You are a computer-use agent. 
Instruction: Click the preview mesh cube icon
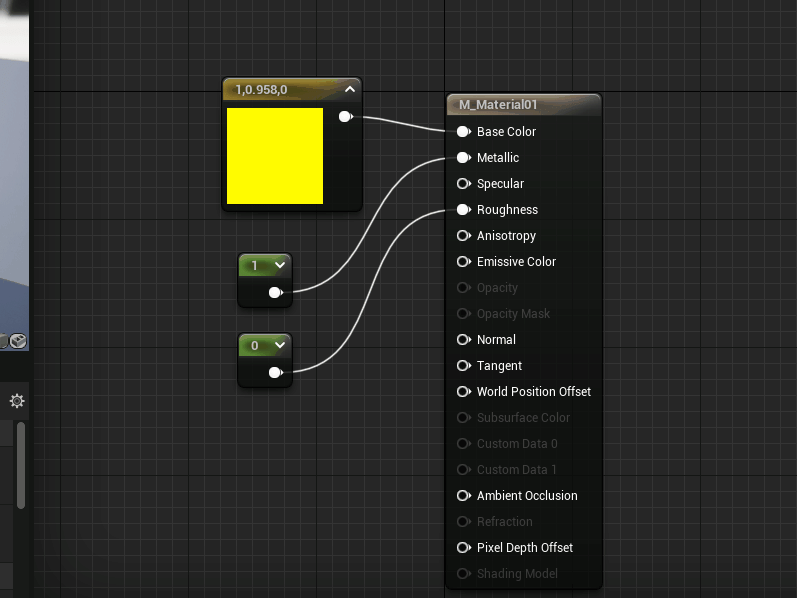coord(18,341)
